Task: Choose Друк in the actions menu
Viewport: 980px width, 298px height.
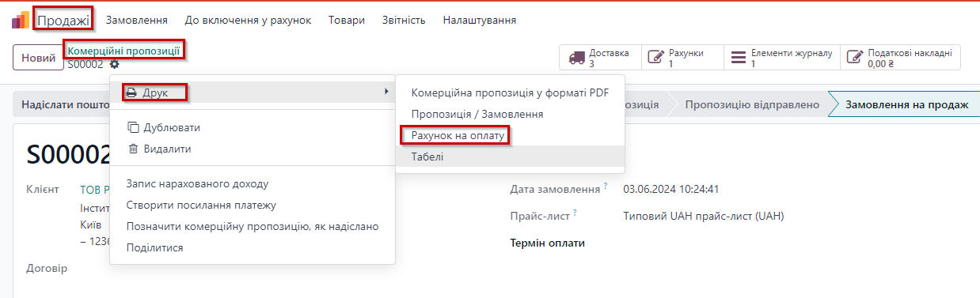Action: coord(253,92)
